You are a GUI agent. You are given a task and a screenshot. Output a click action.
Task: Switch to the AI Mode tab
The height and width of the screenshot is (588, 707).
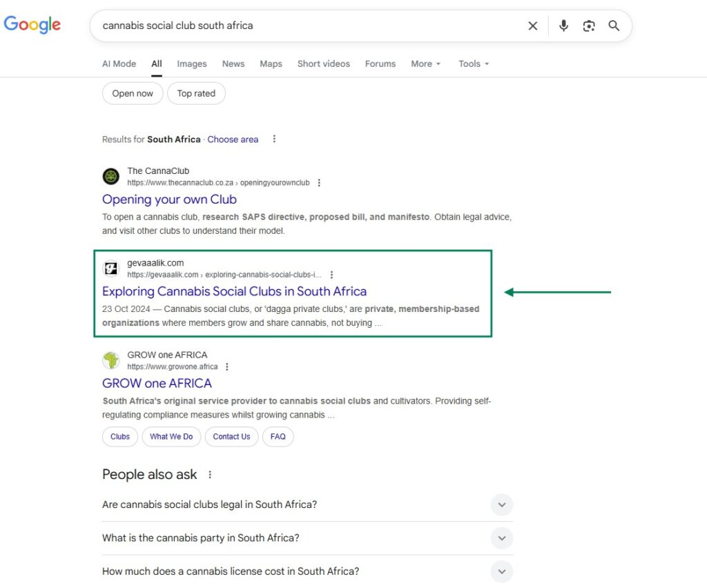pyautogui.click(x=119, y=63)
